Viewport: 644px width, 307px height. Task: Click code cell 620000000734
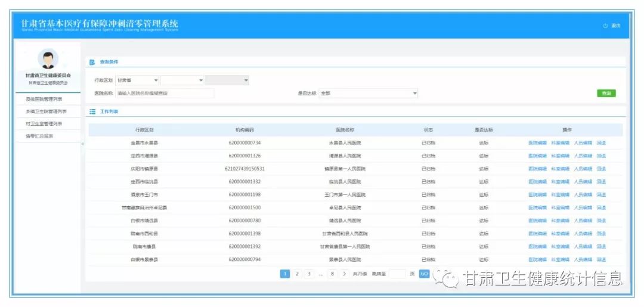click(x=245, y=143)
